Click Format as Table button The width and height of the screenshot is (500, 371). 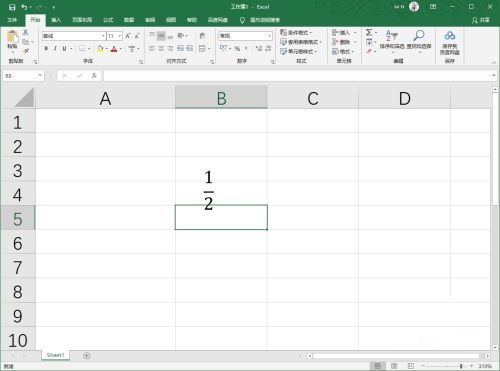pos(301,42)
